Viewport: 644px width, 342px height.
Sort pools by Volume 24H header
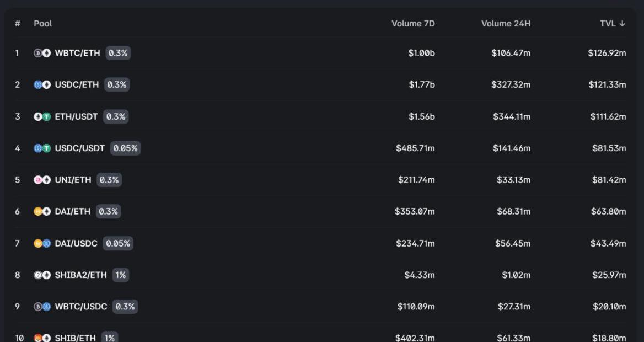pos(506,23)
